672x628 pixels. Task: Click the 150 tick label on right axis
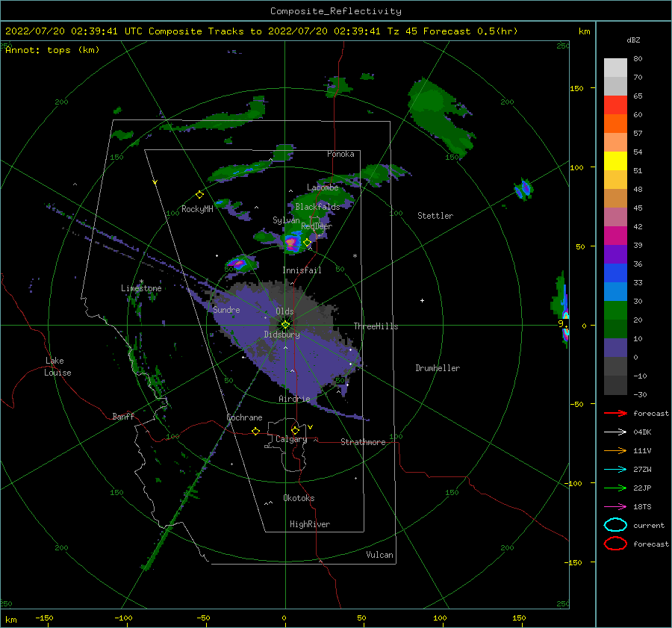(x=577, y=88)
